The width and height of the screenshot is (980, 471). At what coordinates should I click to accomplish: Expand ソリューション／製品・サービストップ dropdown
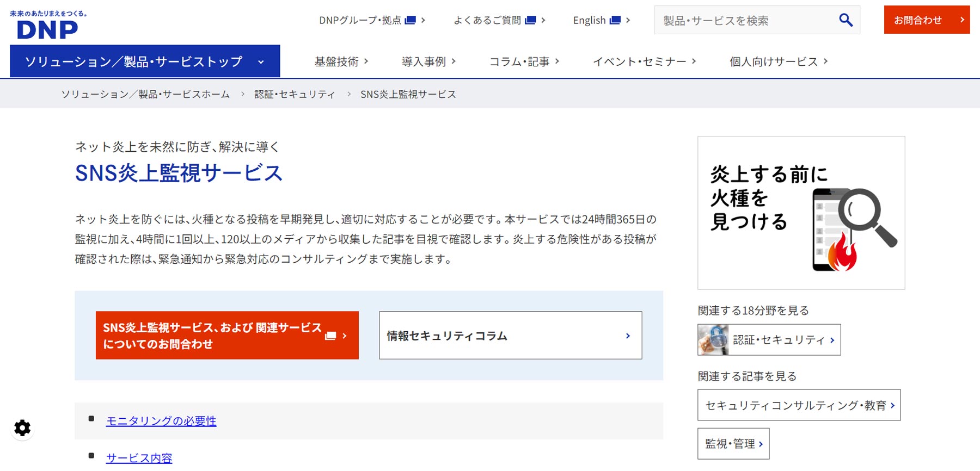coord(145,61)
